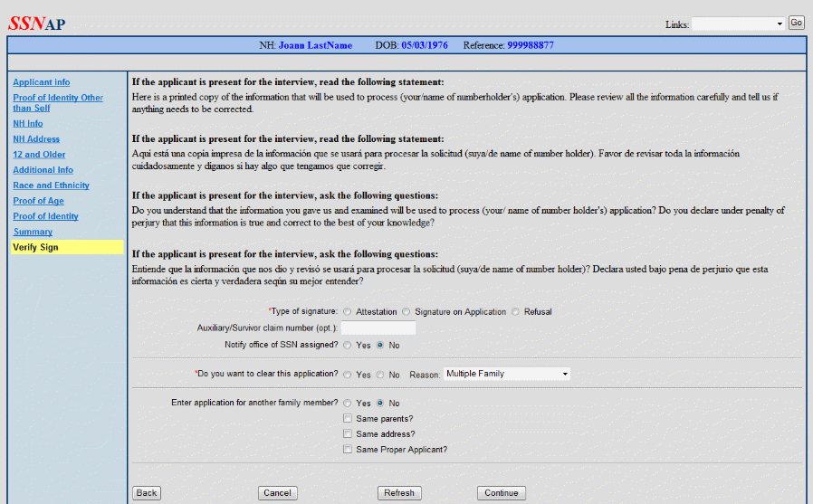813x504 pixels.
Task: Open the Reason dropdown showing Multiple Family
Action: coord(507,374)
